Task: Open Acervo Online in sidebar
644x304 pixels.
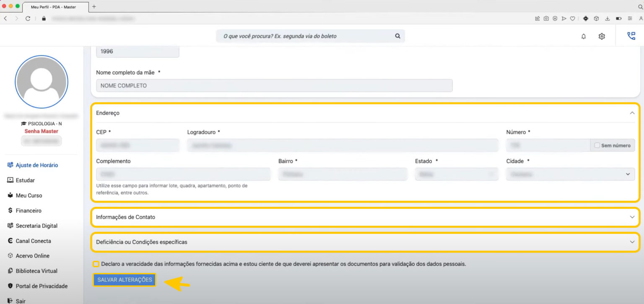Action: (x=29, y=256)
